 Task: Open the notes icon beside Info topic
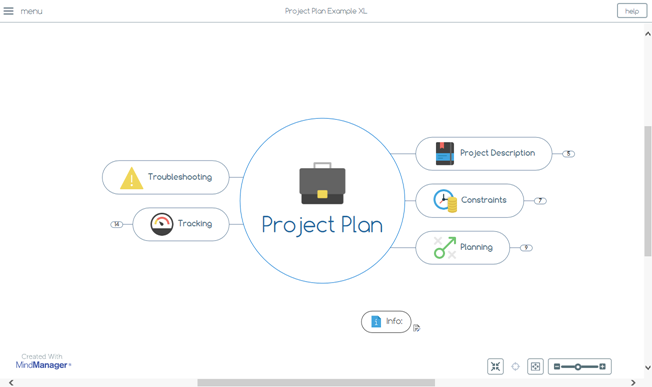click(417, 328)
